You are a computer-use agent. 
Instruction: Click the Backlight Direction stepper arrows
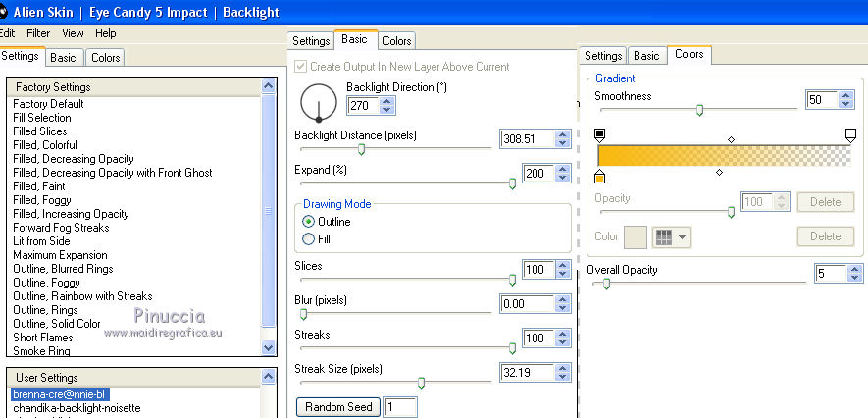[387, 105]
